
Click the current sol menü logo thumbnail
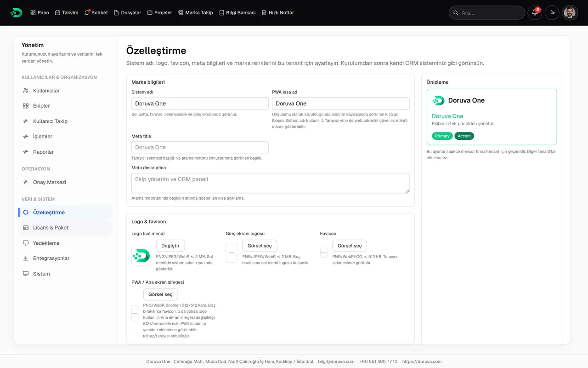point(141,256)
